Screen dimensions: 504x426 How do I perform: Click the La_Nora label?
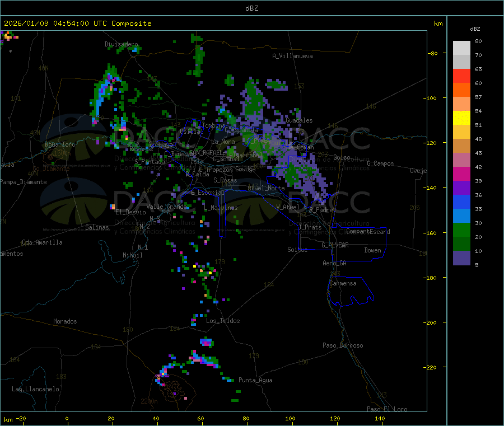[x=223, y=142]
